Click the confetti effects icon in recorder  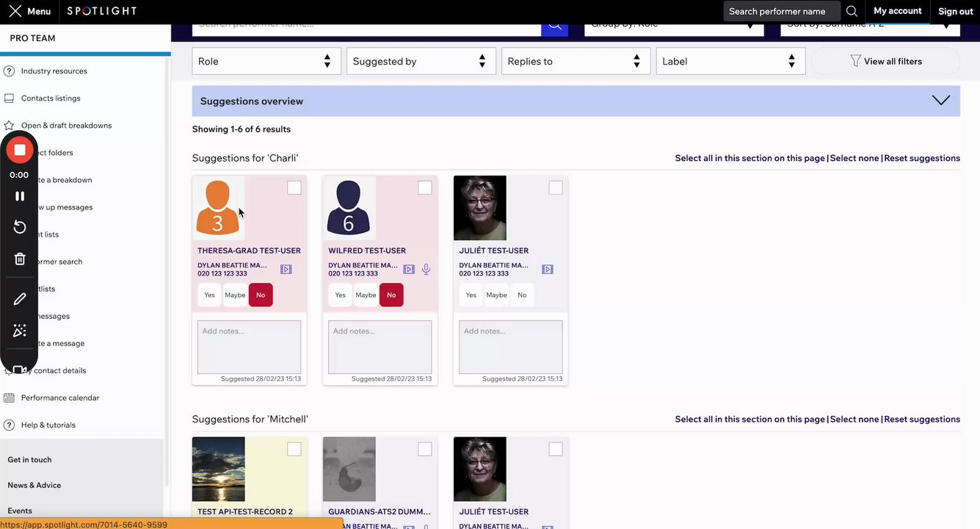coord(20,331)
